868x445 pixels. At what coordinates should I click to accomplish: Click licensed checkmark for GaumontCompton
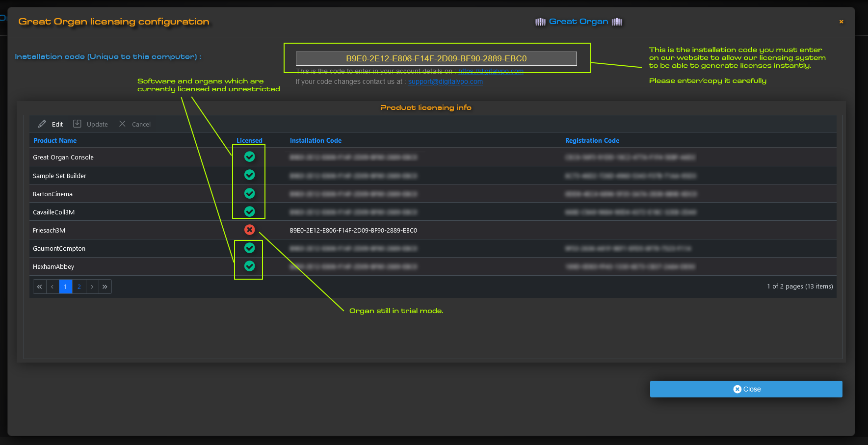point(250,248)
